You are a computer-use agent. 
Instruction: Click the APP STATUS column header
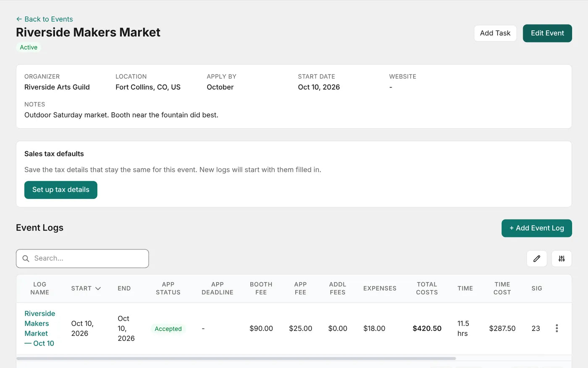click(x=168, y=289)
